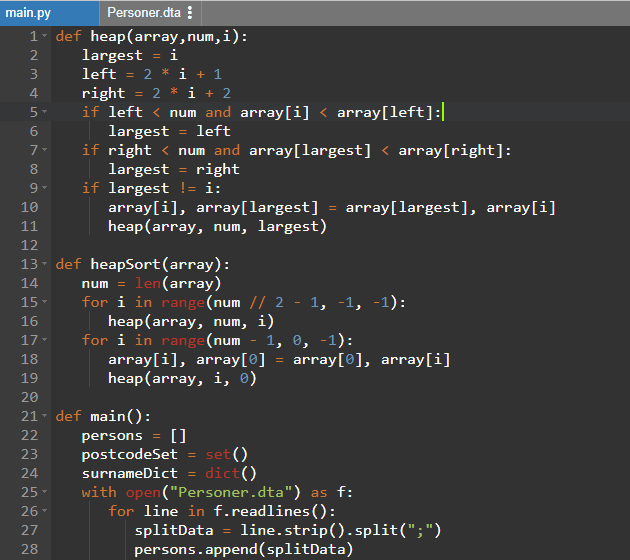Fold the second for loop on line 17
630x560 pixels.
click(44, 340)
